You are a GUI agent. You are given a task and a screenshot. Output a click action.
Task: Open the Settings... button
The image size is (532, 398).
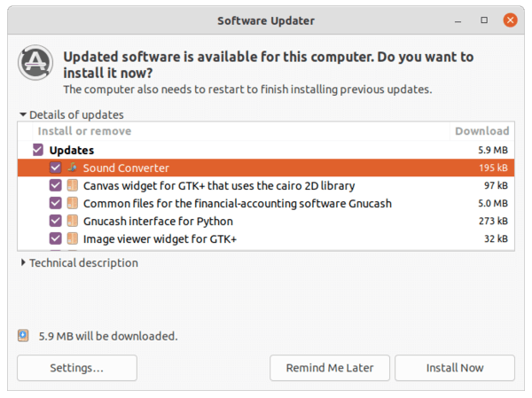[x=77, y=368]
